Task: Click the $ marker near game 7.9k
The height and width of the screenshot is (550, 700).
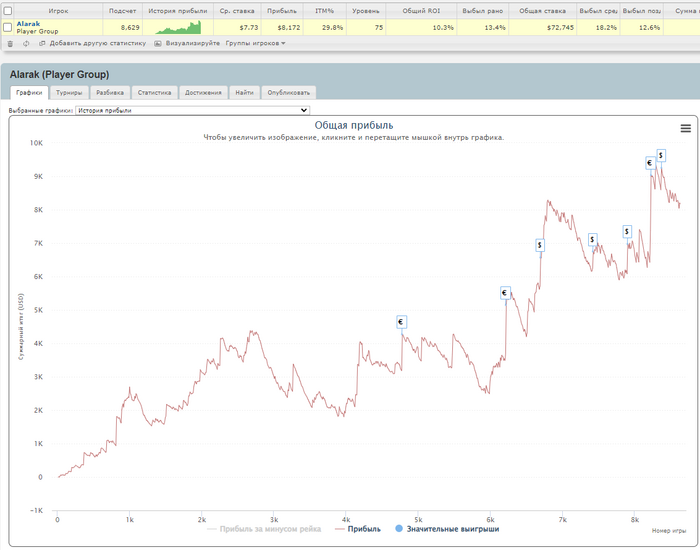Action: pos(627,231)
